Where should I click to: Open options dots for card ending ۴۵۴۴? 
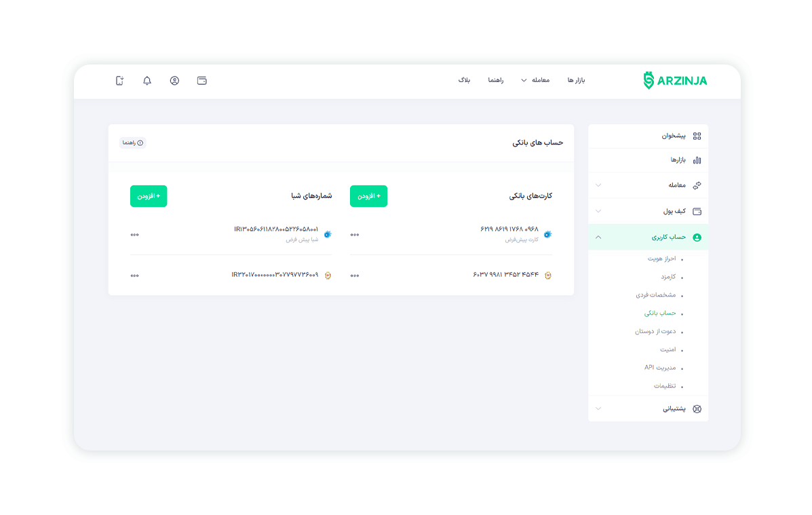(x=355, y=275)
